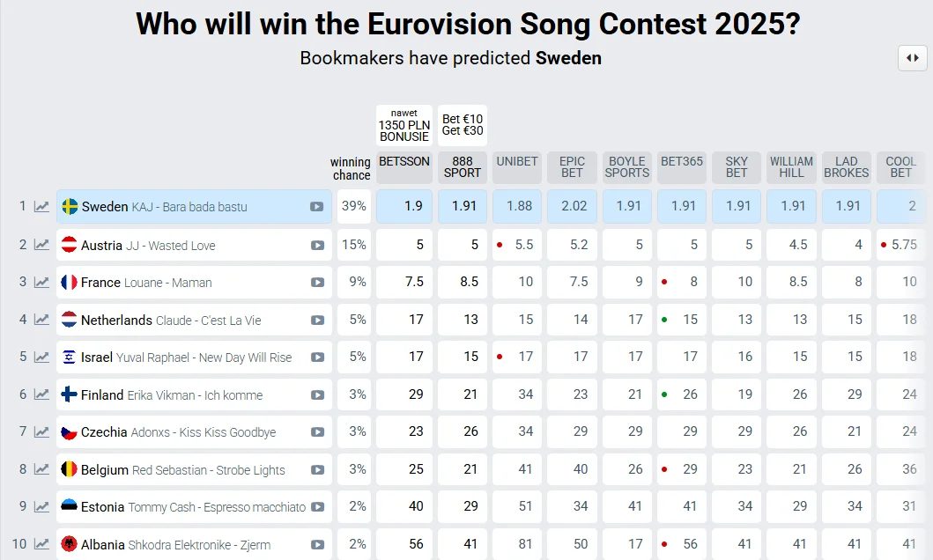
Task: Select the WILLIAM HILL column header
Action: tap(791, 167)
